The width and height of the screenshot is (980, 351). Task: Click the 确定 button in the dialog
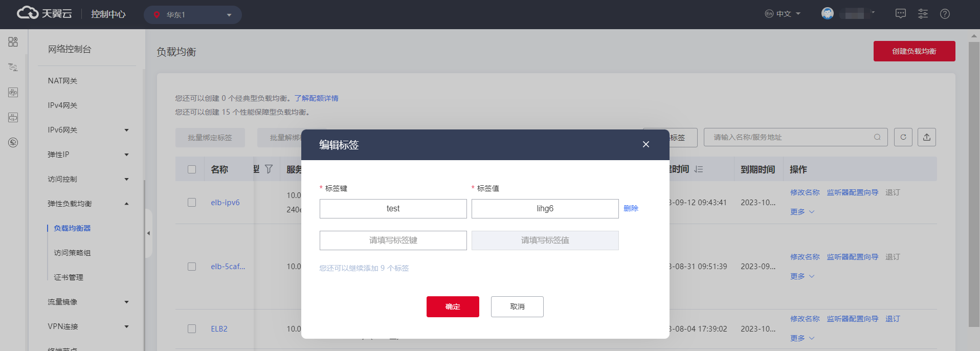pyautogui.click(x=453, y=306)
